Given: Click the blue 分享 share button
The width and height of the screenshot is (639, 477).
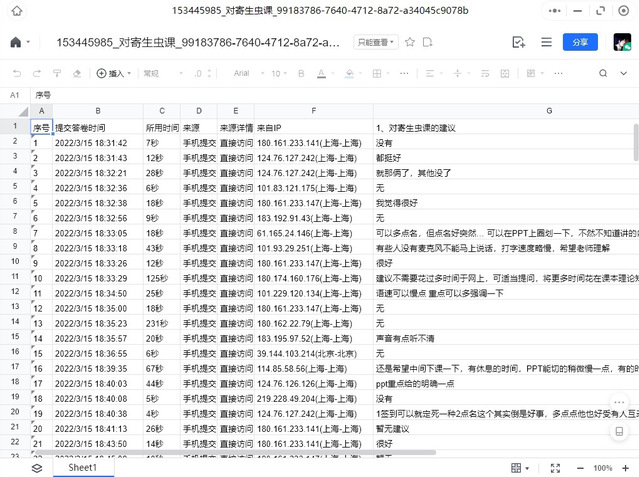Looking at the screenshot, I should [581, 43].
